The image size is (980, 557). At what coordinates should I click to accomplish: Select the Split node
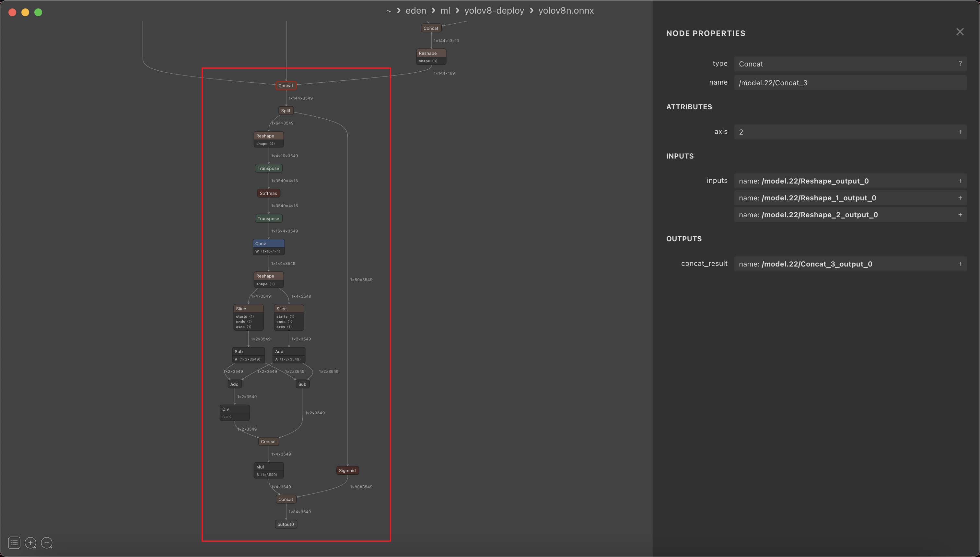click(286, 111)
